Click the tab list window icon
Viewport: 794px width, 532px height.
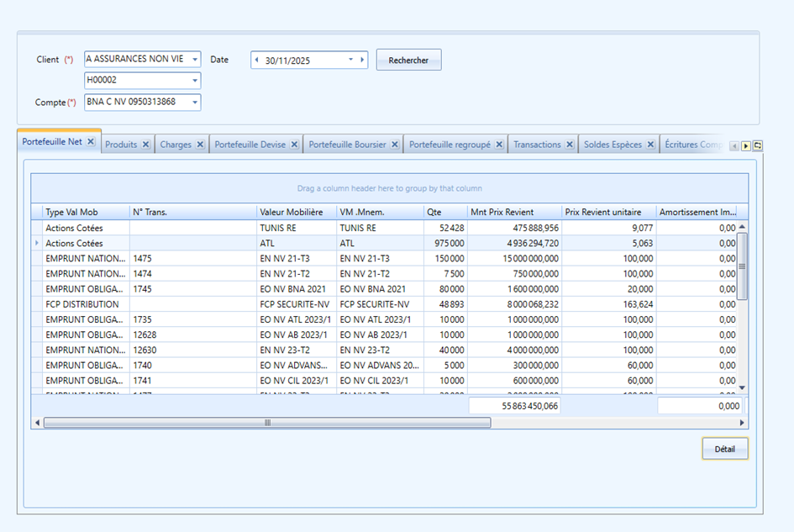pyautogui.click(x=758, y=146)
